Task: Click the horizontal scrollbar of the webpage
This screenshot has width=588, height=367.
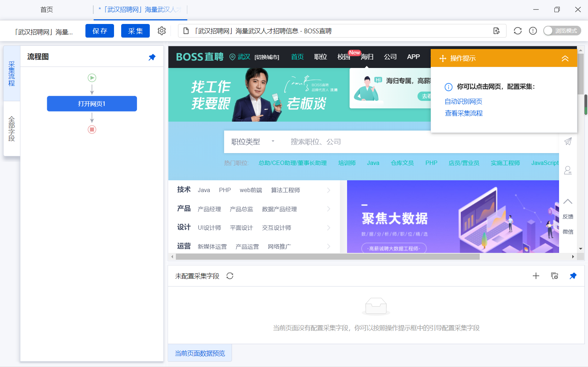Action: (x=327, y=256)
